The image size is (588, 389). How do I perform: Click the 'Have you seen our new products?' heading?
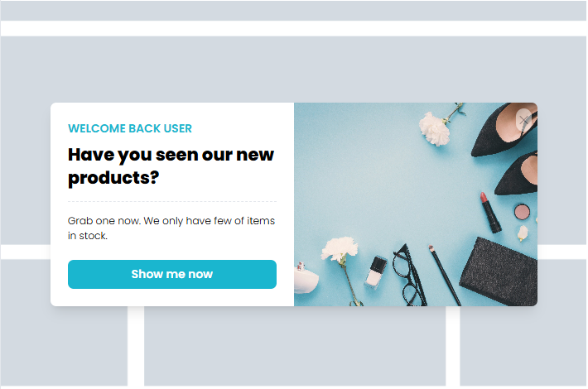coord(171,166)
